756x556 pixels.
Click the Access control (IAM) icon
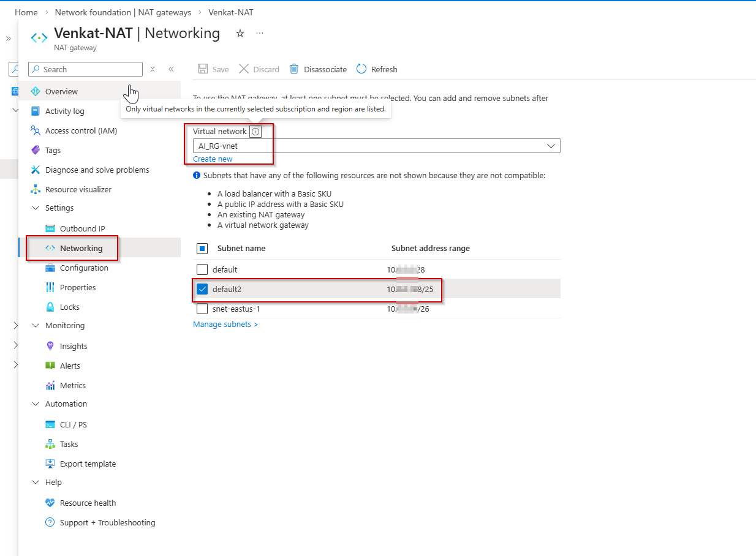[35, 130]
